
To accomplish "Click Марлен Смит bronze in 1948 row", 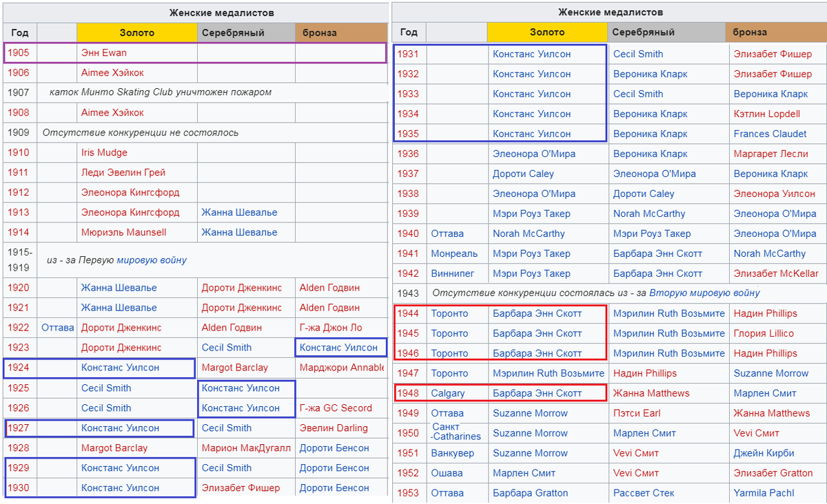I will [x=765, y=393].
